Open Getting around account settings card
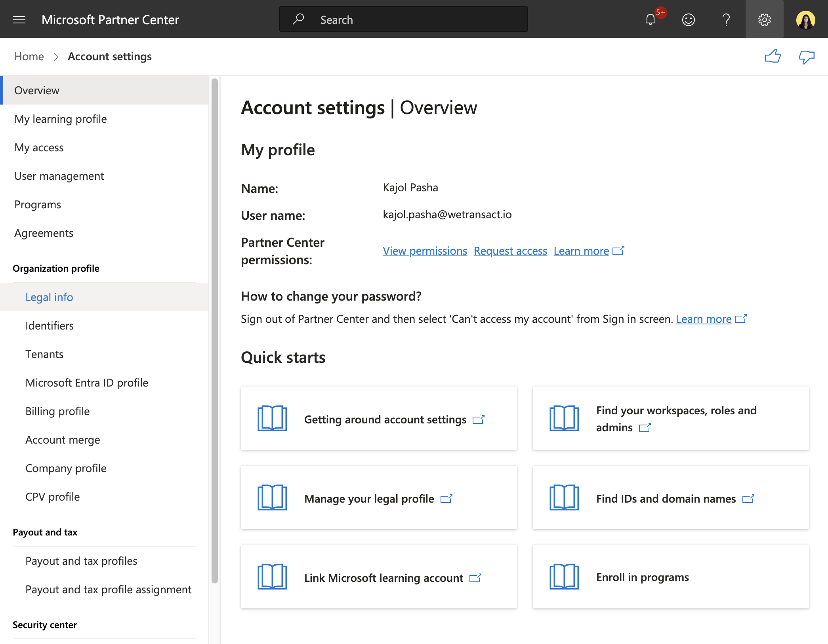Image resolution: width=828 pixels, height=644 pixels. 379,418
